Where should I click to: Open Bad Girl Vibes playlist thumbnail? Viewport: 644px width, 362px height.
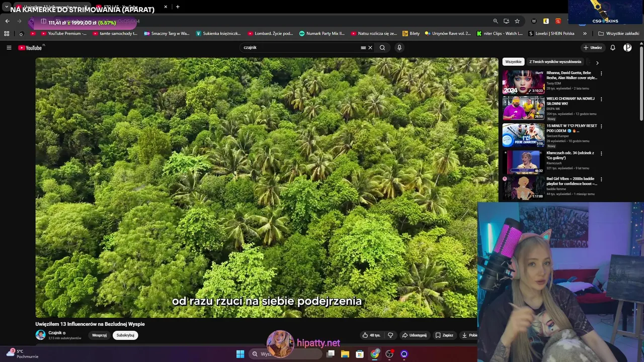click(523, 188)
